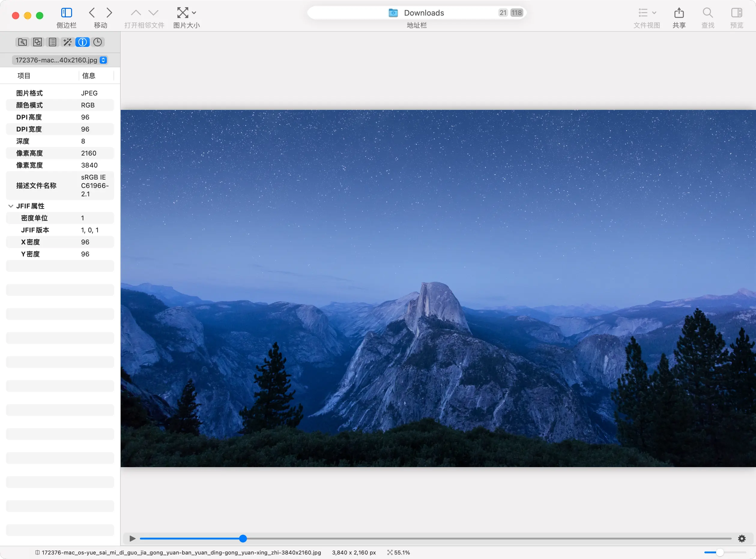
Task: Collapse the JFIF 属性 section
Action: click(11, 206)
